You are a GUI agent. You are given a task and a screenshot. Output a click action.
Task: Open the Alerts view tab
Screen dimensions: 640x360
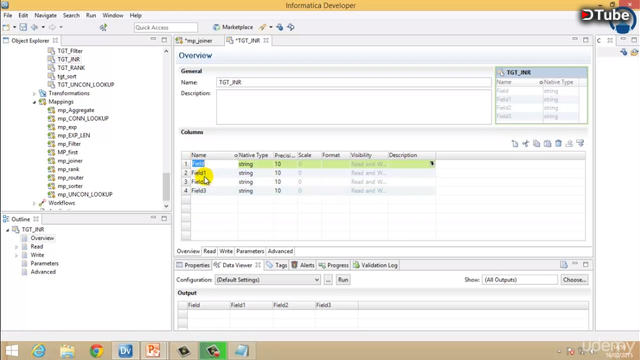pos(303,265)
